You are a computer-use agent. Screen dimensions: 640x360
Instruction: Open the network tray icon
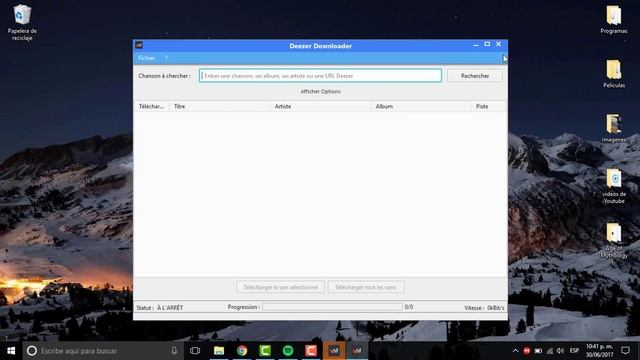(x=550, y=351)
